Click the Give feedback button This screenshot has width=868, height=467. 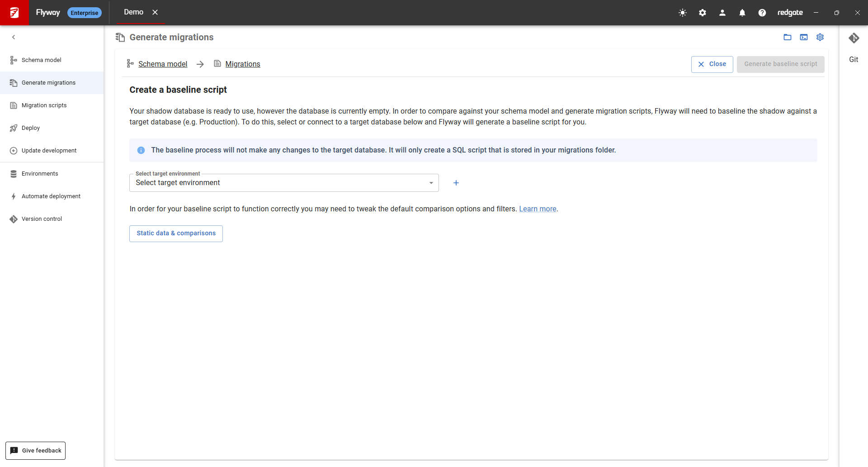click(x=36, y=451)
